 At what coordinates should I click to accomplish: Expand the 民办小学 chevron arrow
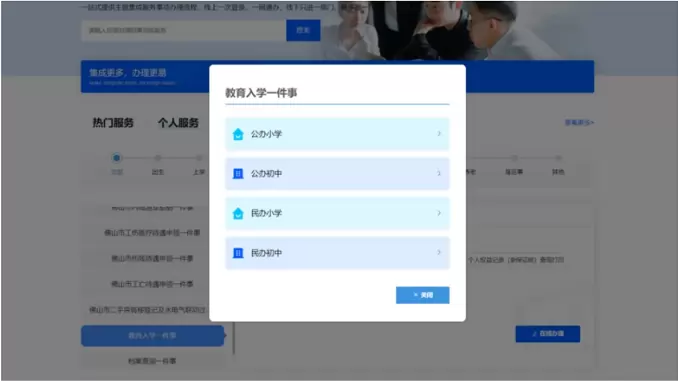click(439, 213)
